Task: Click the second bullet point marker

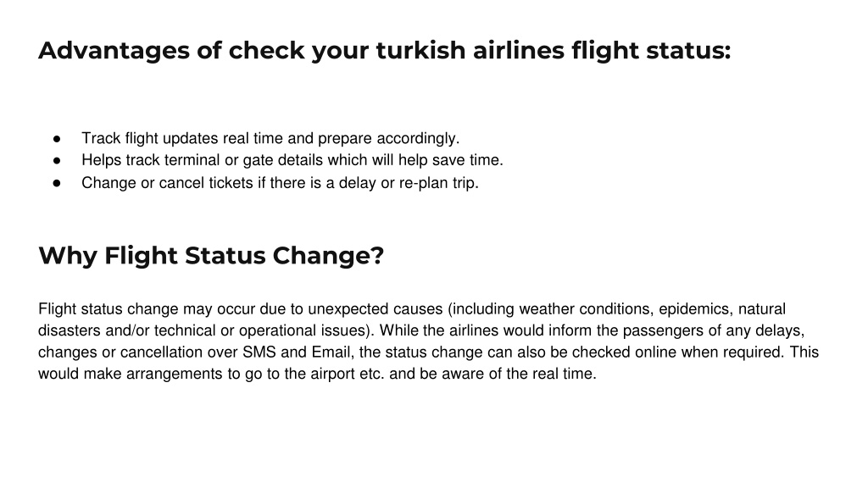Action: [x=57, y=160]
